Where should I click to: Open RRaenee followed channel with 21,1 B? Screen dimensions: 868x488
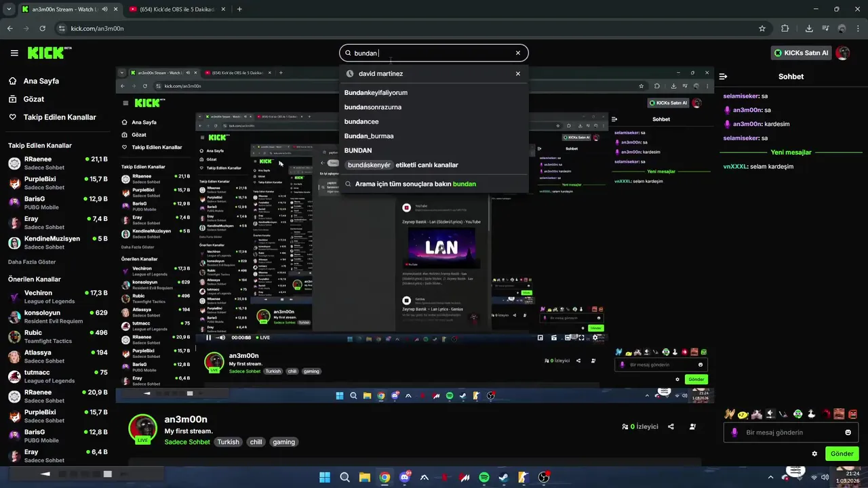pos(58,163)
